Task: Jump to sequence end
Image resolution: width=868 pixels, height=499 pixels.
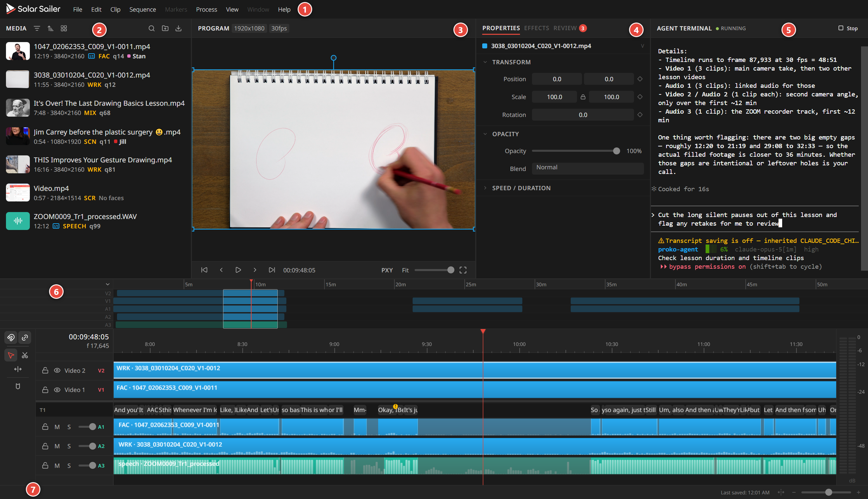Action: pyautogui.click(x=272, y=270)
